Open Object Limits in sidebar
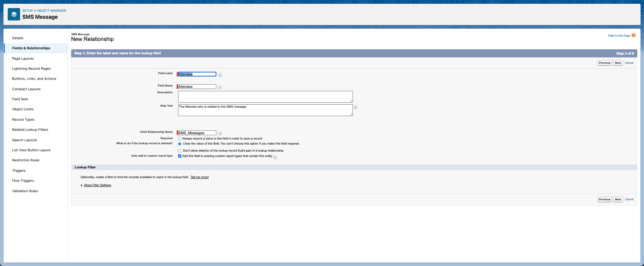This screenshot has width=644, height=266. point(23,109)
